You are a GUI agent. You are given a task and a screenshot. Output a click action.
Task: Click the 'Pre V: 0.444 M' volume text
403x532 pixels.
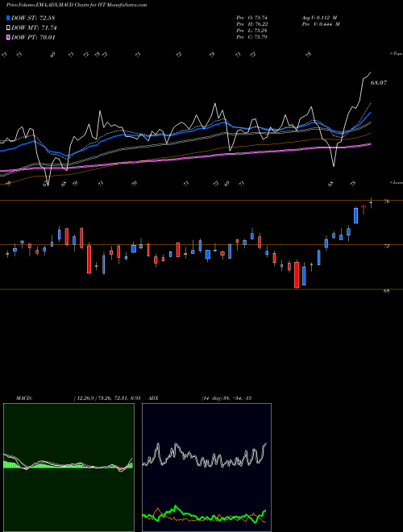pyautogui.click(x=321, y=24)
